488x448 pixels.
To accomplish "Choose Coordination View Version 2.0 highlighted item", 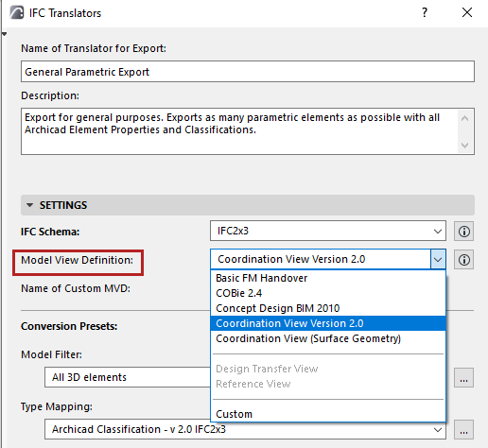I will pyautogui.click(x=328, y=323).
